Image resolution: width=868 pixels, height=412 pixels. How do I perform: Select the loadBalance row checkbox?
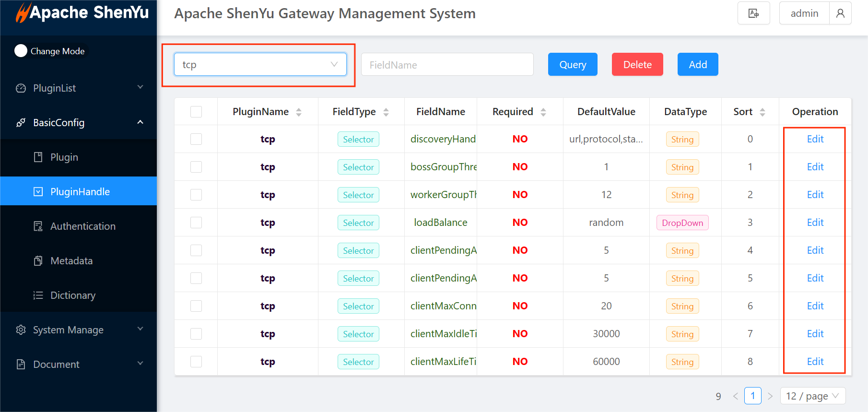(196, 223)
